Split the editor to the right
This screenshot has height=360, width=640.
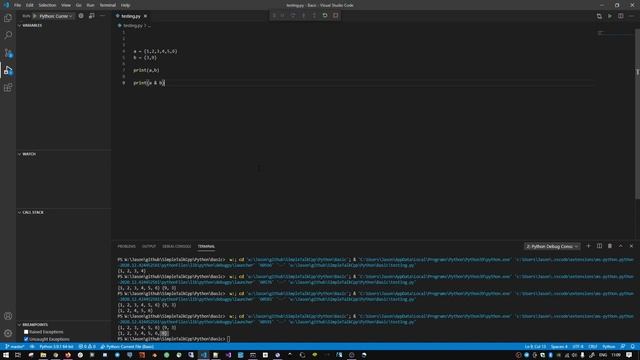point(620,16)
